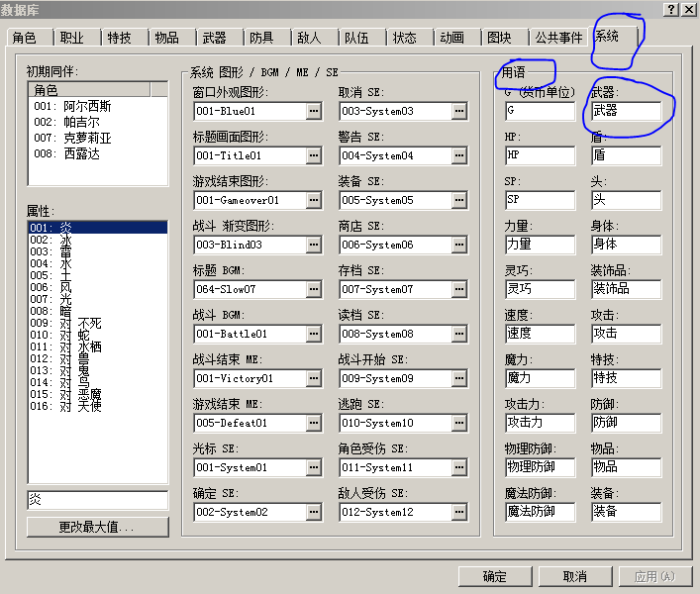
Task: Open browse button for 战斗 BGM 001-Battle01
Action: [314, 334]
